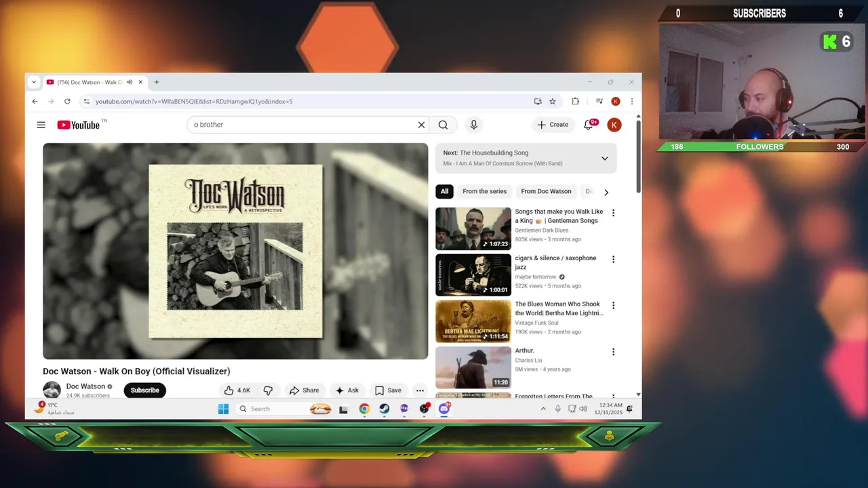
Task: Open a new browser tab
Action: [157, 82]
